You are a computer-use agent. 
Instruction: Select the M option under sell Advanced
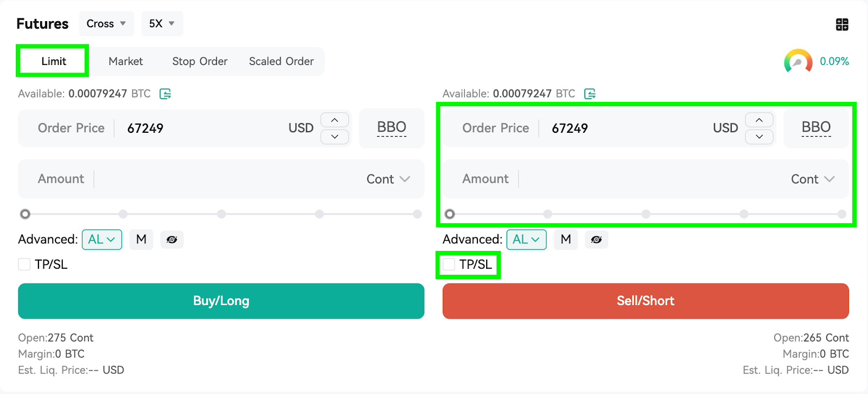point(566,240)
